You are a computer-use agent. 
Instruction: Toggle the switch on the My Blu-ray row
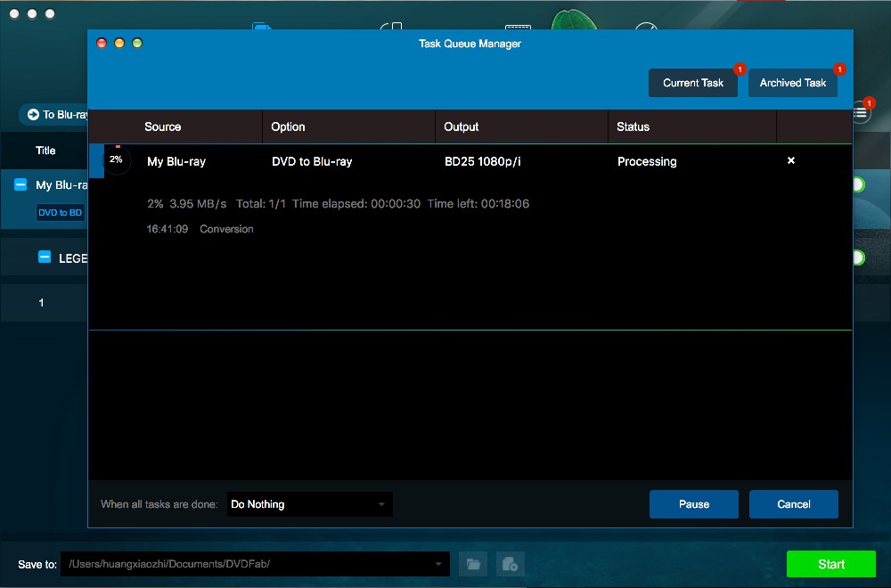[x=859, y=184]
